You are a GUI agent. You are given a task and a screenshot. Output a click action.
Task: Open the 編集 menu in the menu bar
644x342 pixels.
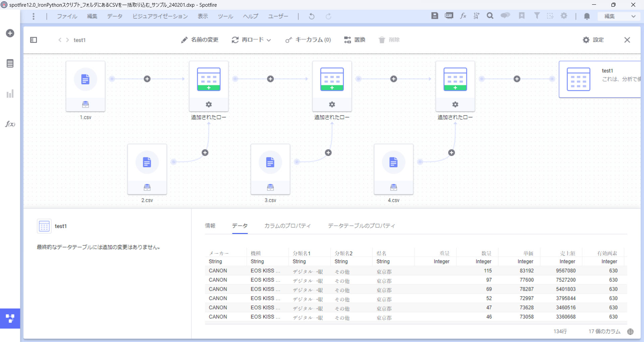(x=92, y=16)
